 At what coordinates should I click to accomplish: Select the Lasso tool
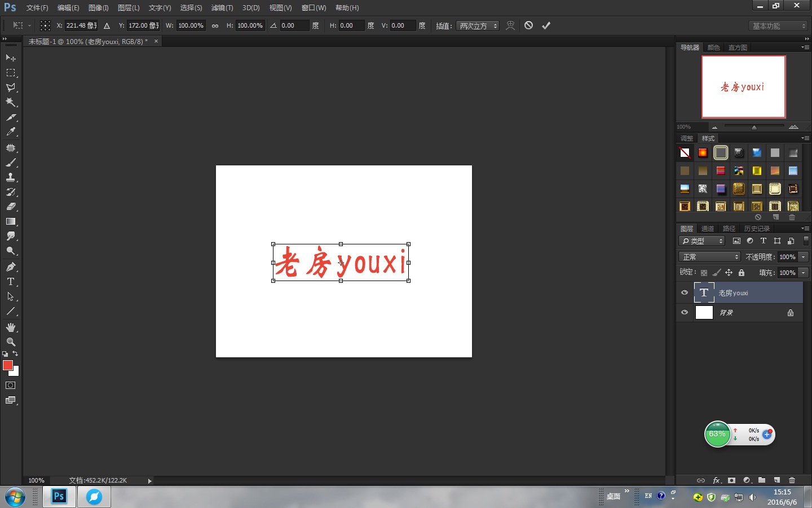click(x=10, y=87)
